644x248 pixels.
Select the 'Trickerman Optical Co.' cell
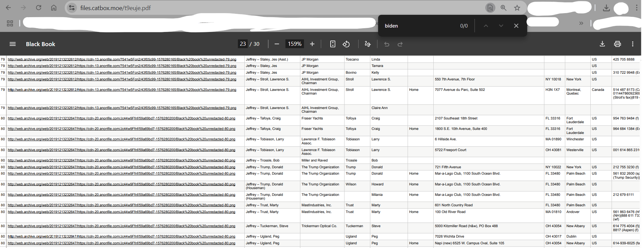click(x=319, y=226)
